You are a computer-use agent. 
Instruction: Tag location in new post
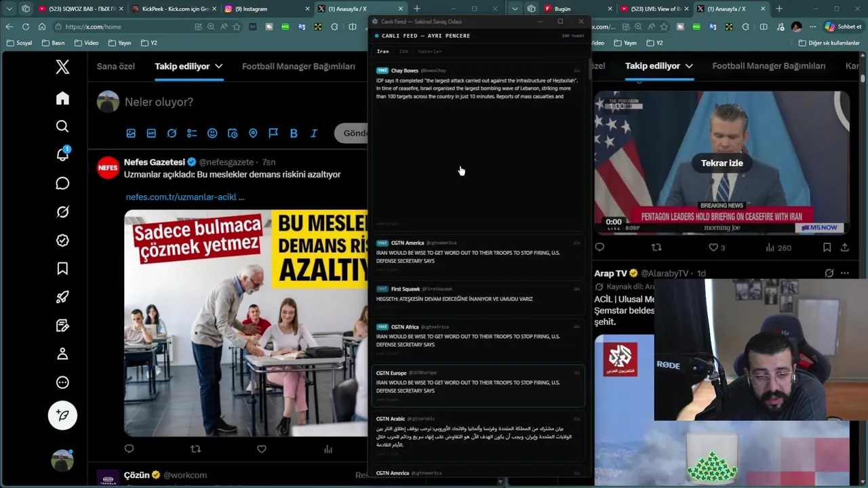pos(253,134)
